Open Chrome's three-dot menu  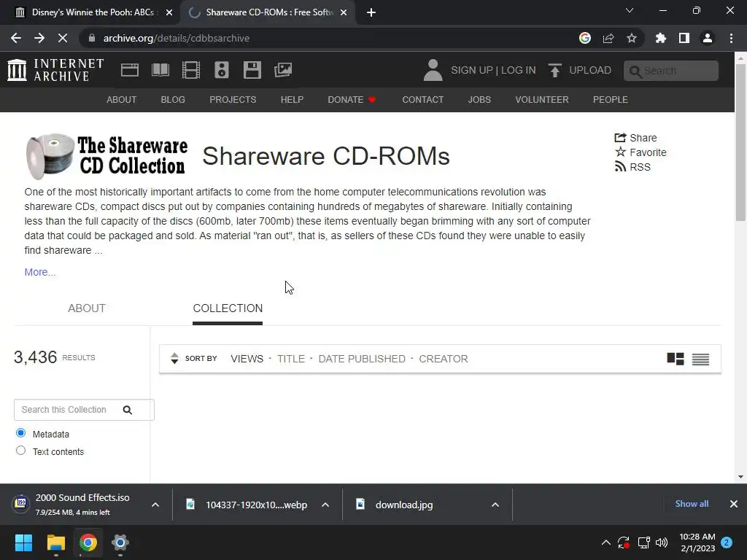click(x=731, y=38)
